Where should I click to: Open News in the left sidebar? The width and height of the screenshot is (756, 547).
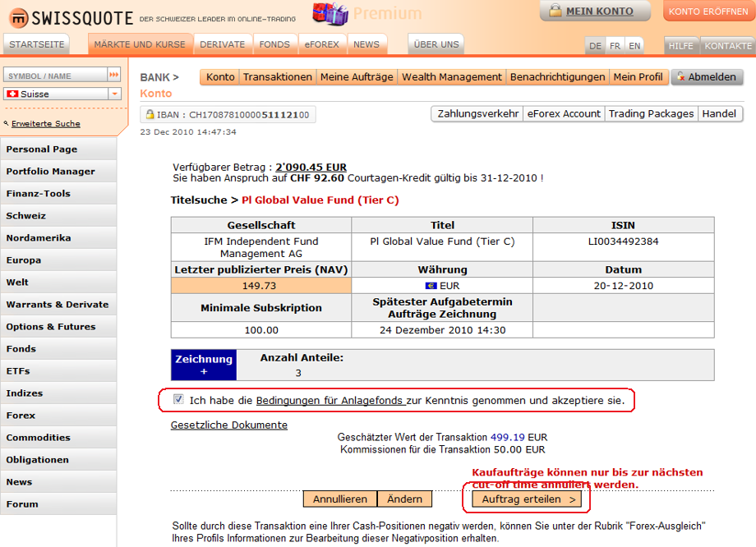(x=58, y=482)
